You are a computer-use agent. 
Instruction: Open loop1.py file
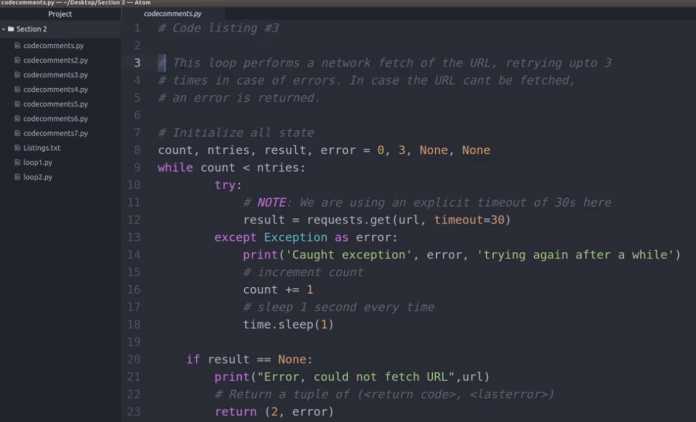38,162
